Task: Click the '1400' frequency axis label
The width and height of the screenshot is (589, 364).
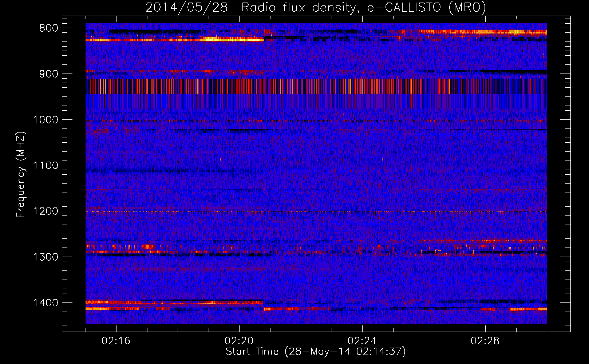Action: [46, 303]
